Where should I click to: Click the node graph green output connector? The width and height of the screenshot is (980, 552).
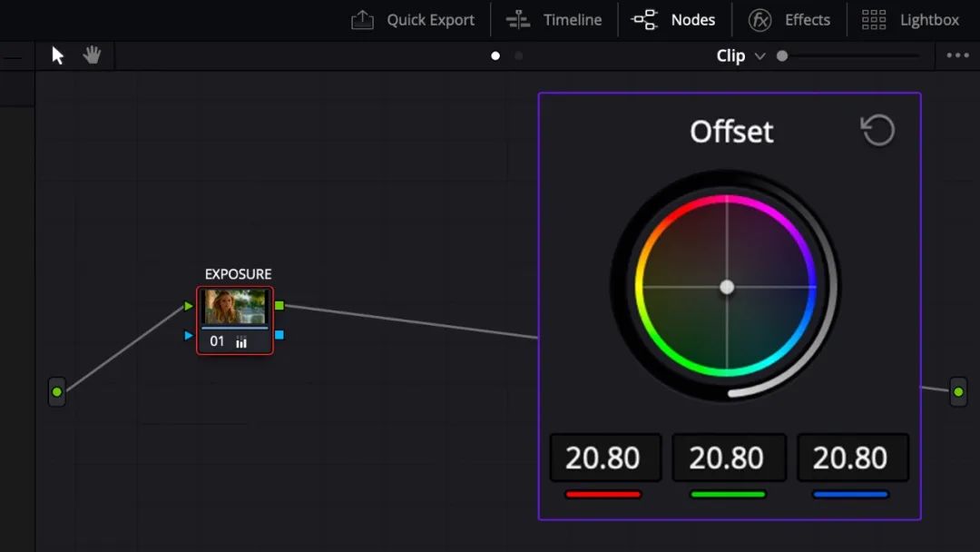point(958,392)
